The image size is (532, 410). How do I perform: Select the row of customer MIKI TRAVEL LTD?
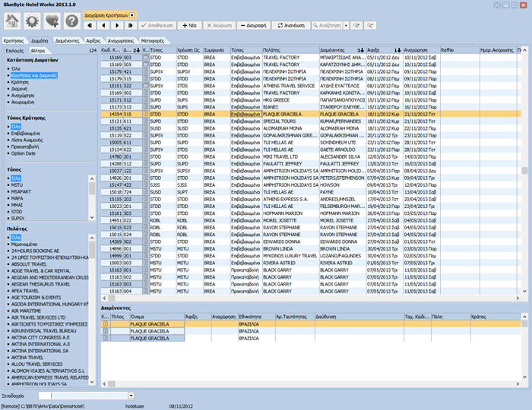[311, 157]
